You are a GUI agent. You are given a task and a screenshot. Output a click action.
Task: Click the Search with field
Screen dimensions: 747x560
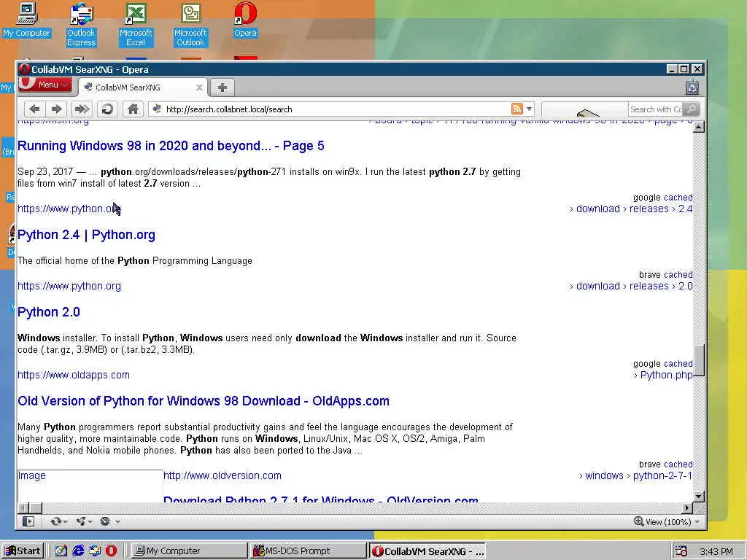[x=656, y=109]
